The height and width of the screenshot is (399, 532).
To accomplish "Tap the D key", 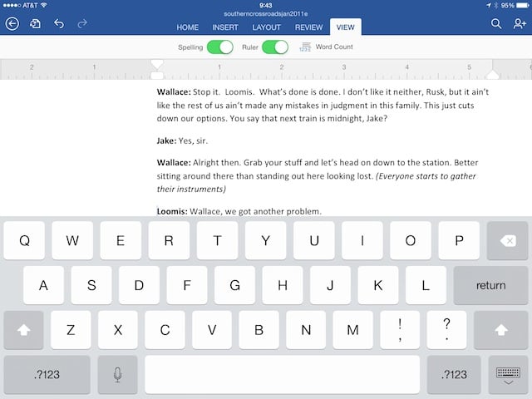I will [139, 285].
